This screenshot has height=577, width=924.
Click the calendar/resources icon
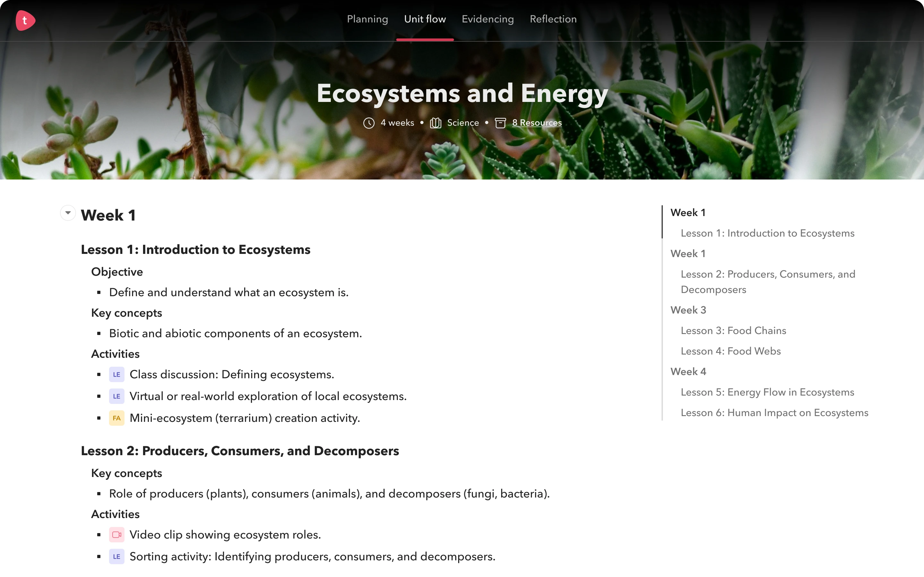click(x=501, y=122)
